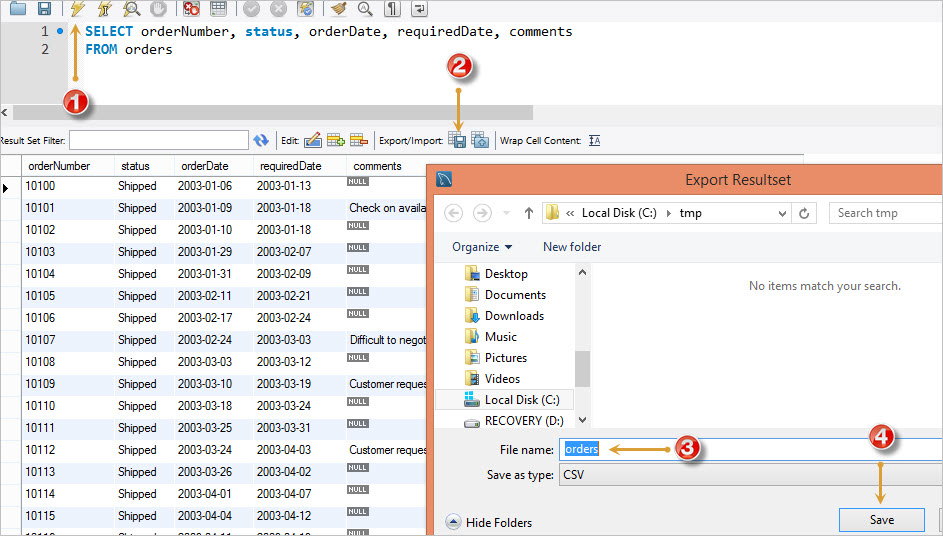Viewport: 943px width, 536px height.
Task: Toggle Wrap Cell Content icon
Action: click(594, 140)
